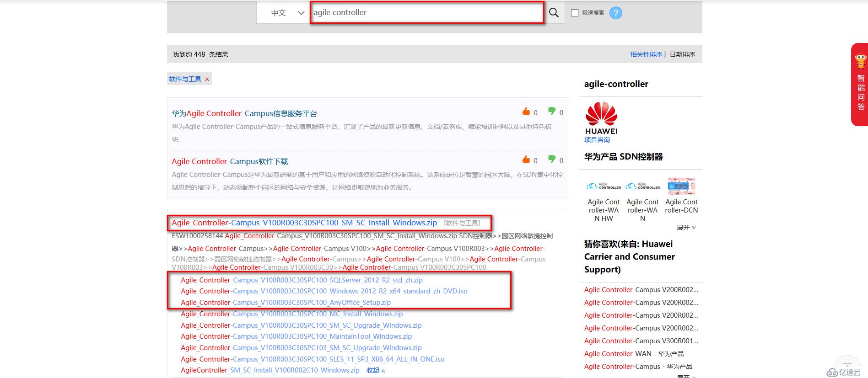Screen dimensions: 868x378
Task: Open 华为Agile Controller-Campus信息服务平台 result
Action: (244, 113)
